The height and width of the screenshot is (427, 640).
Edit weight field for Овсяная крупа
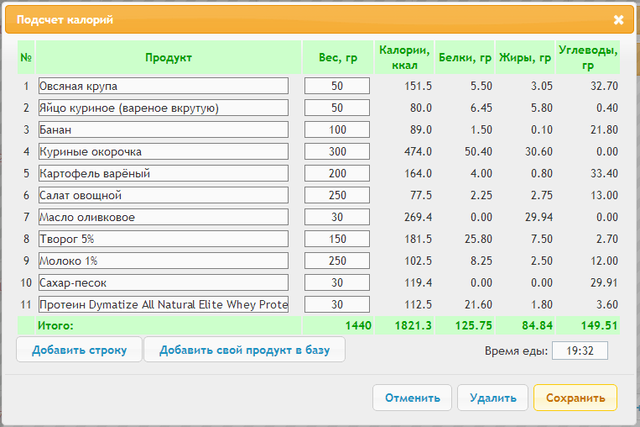click(337, 86)
